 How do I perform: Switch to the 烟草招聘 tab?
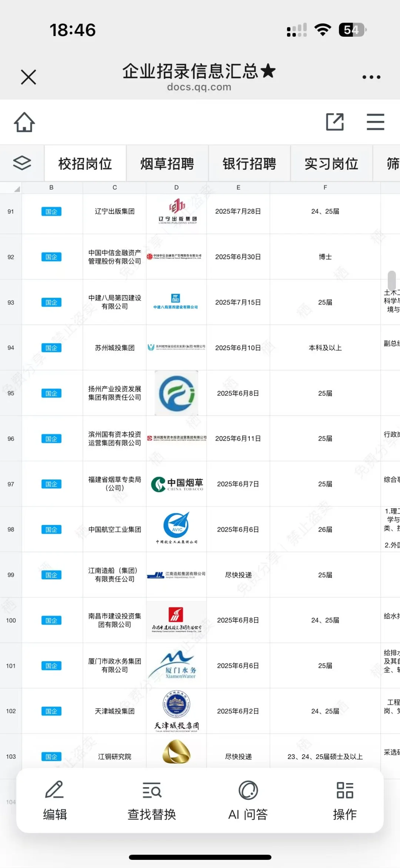[x=167, y=164]
